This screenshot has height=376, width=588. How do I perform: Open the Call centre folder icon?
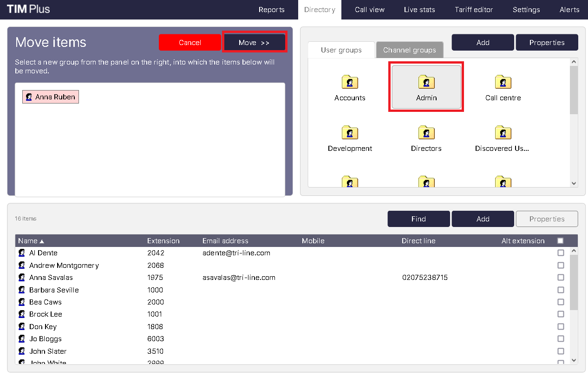tap(503, 82)
